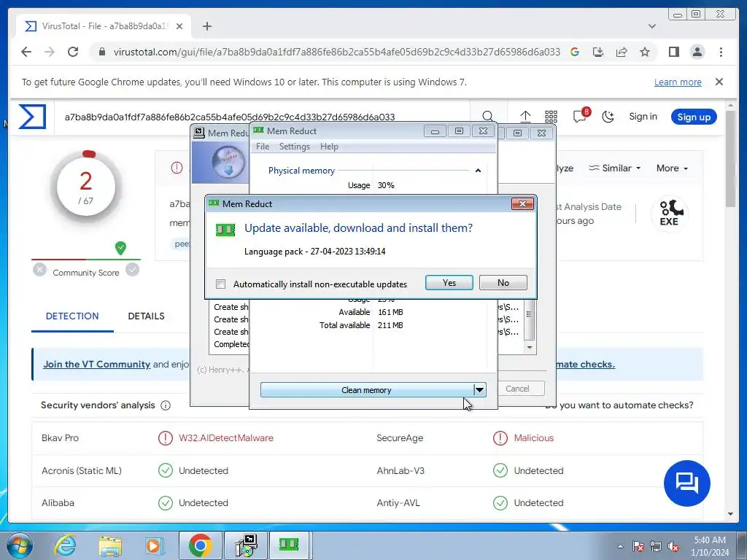Open VirusTotal notifications with 8 badge

point(581,115)
